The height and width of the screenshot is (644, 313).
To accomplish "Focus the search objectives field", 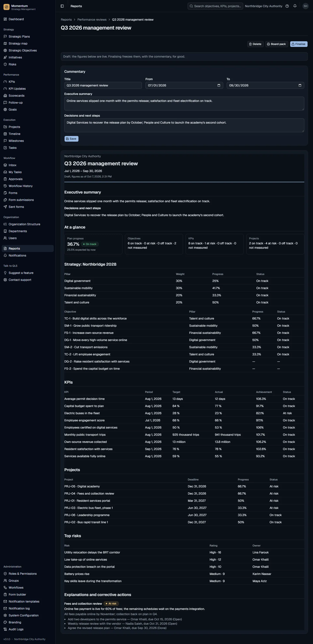I will 215,6.
